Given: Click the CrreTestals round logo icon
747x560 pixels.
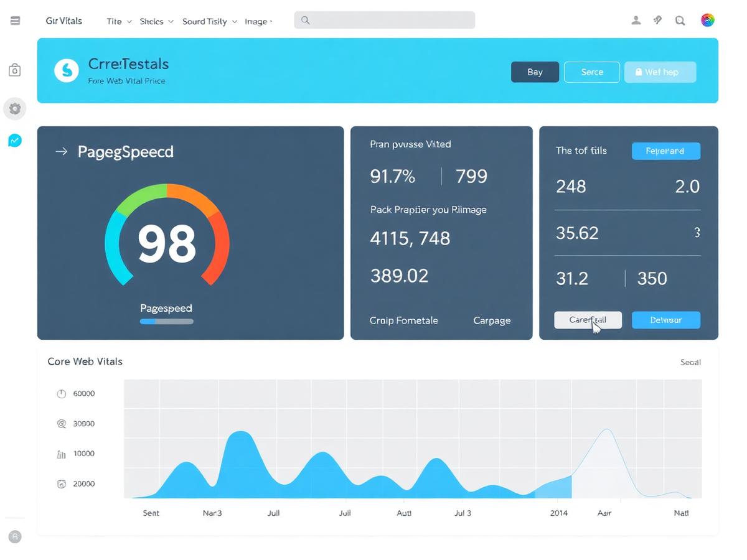Looking at the screenshot, I should pyautogui.click(x=67, y=70).
